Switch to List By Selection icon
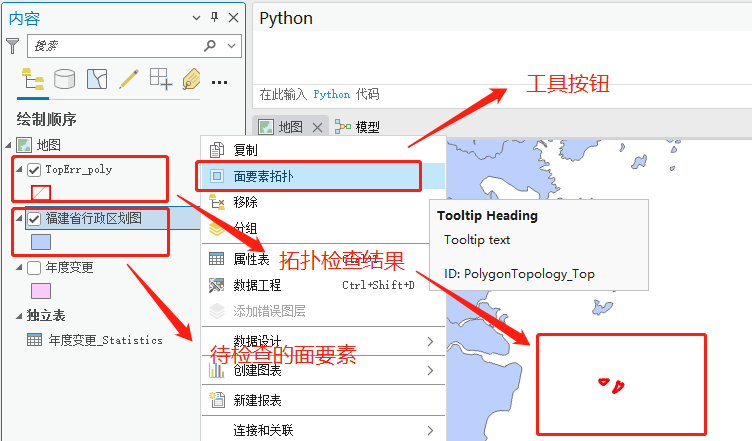Image resolution: width=752 pixels, height=441 pixels. coord(96,79)
